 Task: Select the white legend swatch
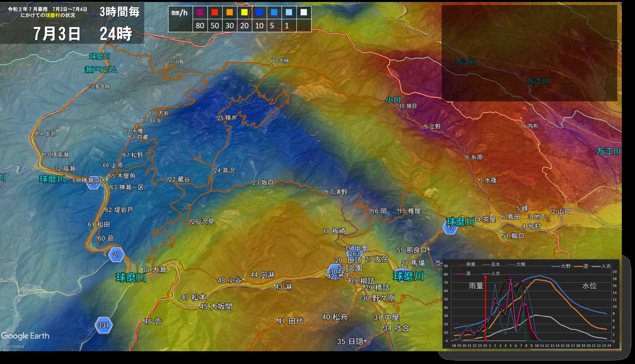pos(304,13)
